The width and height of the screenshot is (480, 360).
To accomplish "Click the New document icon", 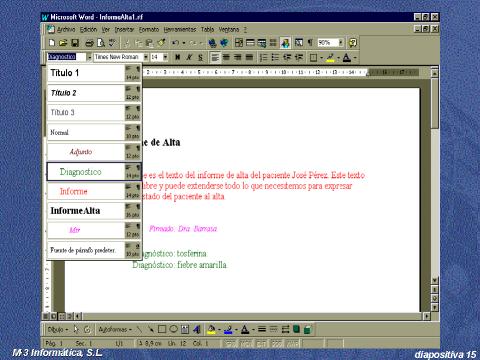I will pyautogui.click(x=52, y=43).
